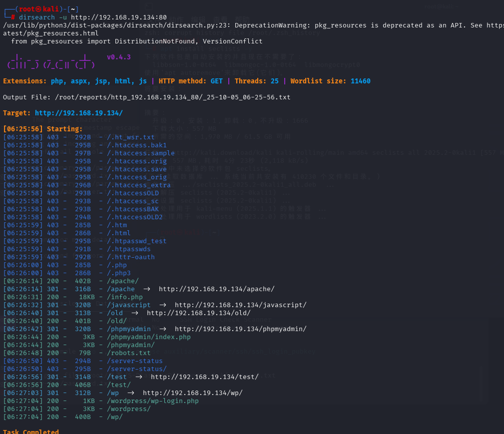Open the phpmyadmin redirect URL
Viewport: 504px width, 434px height.
[x=240, y=329]
